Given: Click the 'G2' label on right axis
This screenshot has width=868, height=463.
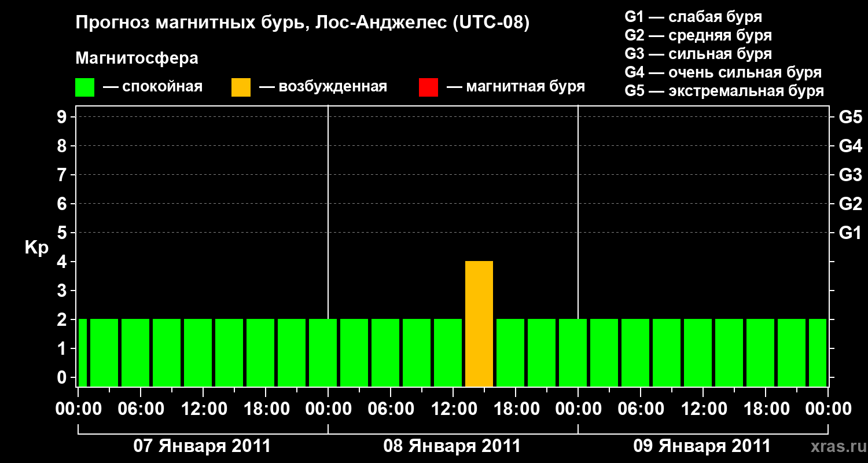Looking at the screenshot, I should pyautogui.click(x=851, y=204).
